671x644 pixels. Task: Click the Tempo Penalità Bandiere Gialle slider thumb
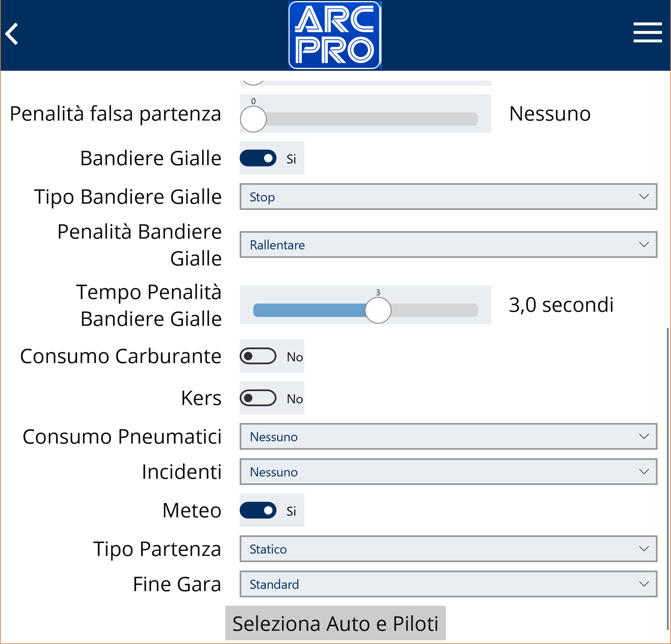378,310
